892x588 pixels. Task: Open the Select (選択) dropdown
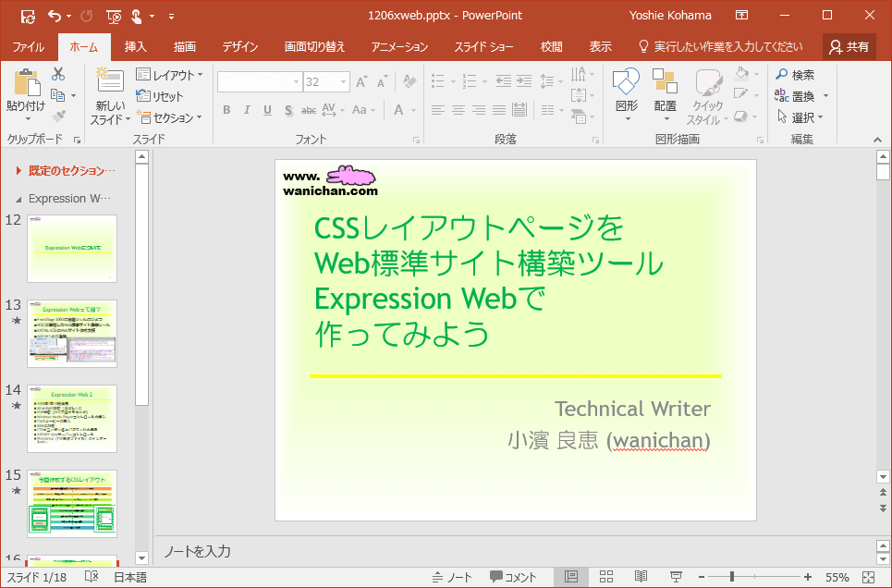tap(800, 117)
